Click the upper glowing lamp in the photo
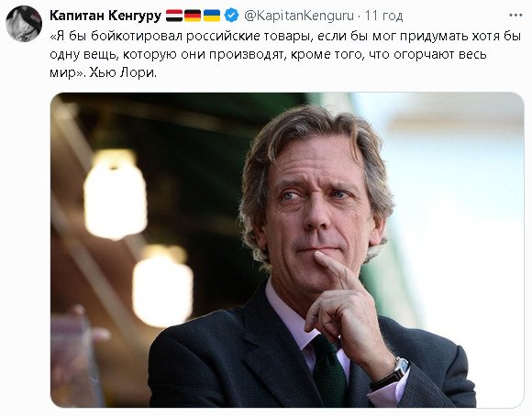 click(x=116, y=194)
